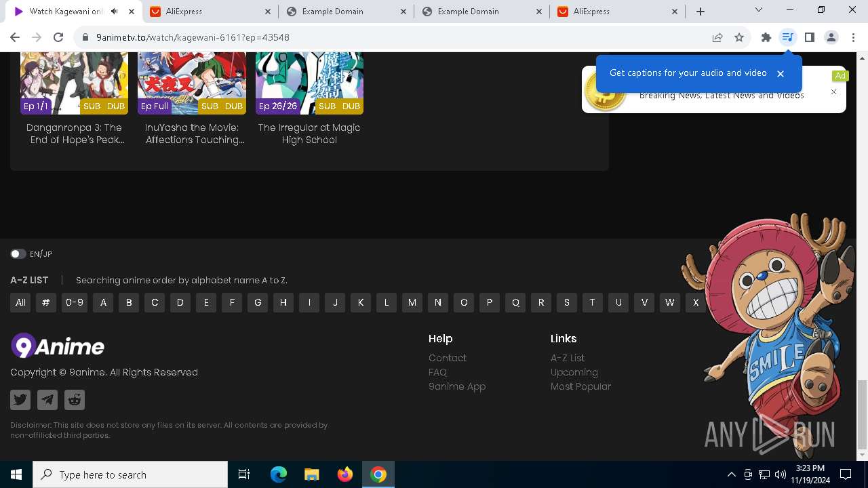Click the 9Anime footer logo
The image size is (868, 488).
click(58, 346)
